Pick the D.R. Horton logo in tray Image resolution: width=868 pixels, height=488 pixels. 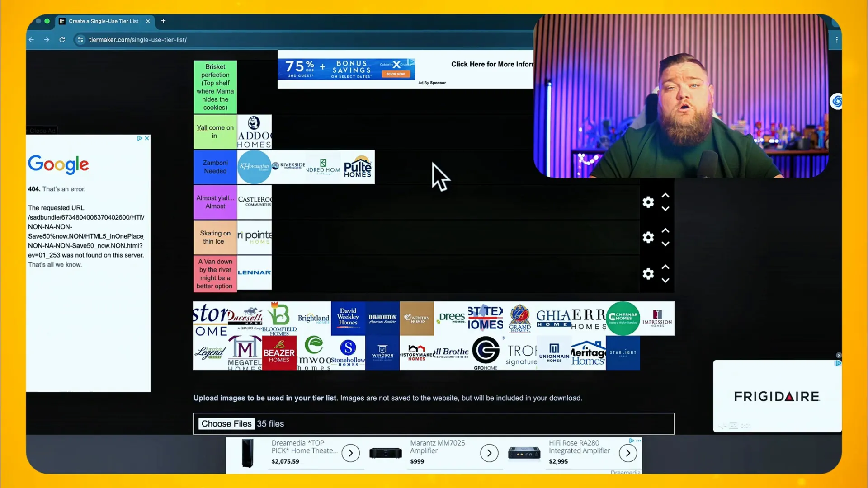382,318
